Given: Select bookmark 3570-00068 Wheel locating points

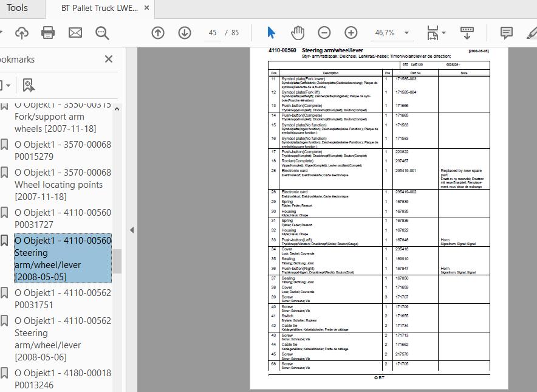Looking at the screenshot, I should pyautogui.click(x=63, y=184).
